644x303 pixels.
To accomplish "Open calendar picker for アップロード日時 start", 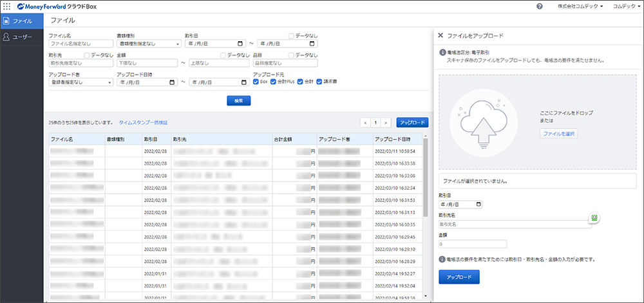I will point(172,82).
